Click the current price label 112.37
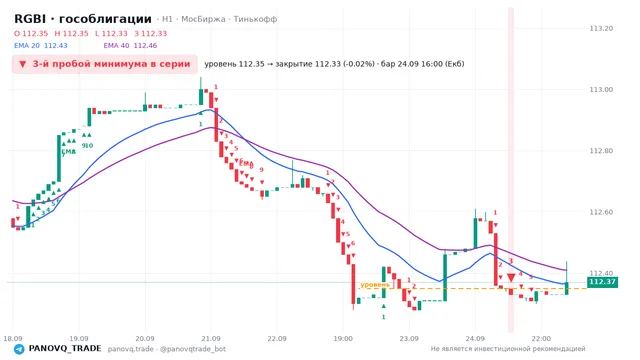Viewport: 640px width, 360px height. point(602,282)
